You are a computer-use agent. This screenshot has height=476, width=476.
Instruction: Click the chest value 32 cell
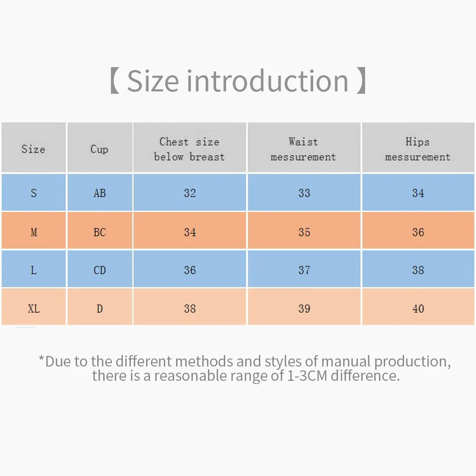tap(189, 193)
